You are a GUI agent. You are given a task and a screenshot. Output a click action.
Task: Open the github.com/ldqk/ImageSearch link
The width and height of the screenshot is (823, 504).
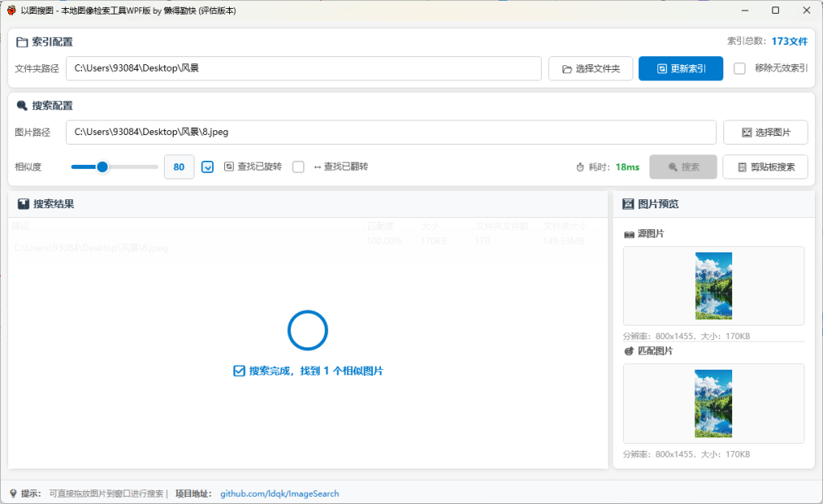280,493
